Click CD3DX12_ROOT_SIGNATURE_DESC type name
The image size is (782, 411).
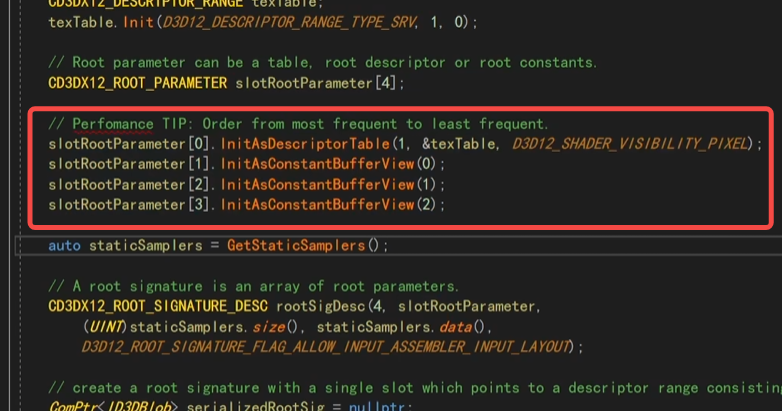coord(158,306)
